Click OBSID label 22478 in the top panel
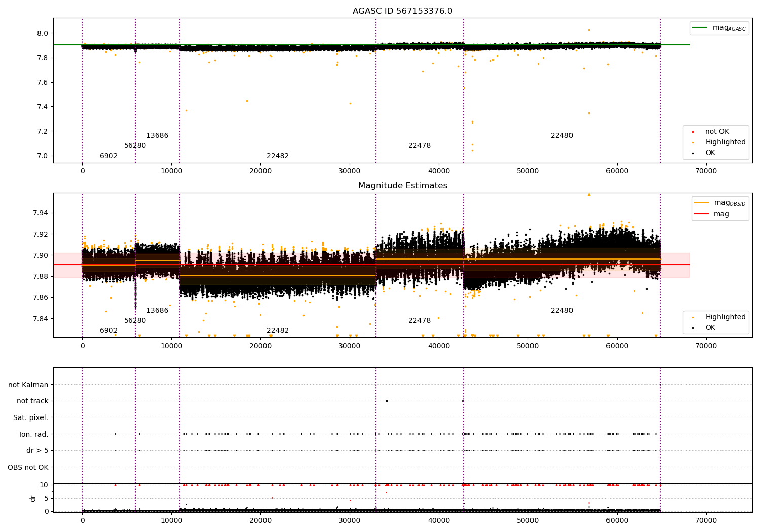760x532 pixels. (x=420, y=146)
